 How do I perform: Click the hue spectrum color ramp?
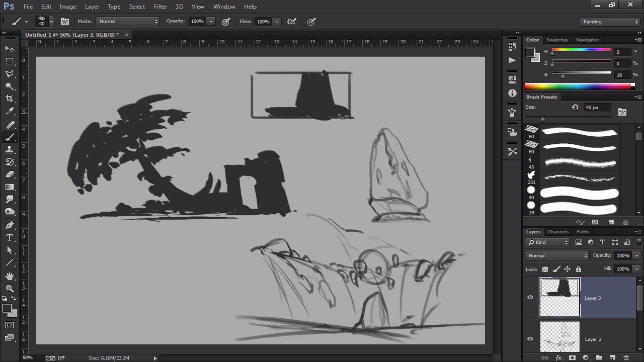pyautogui.click(x=579, y=86)
